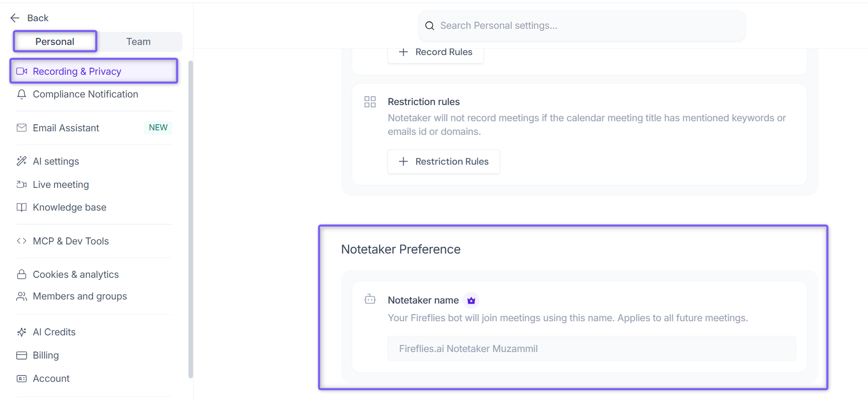Click the Live meeting icon

point(22,185)
